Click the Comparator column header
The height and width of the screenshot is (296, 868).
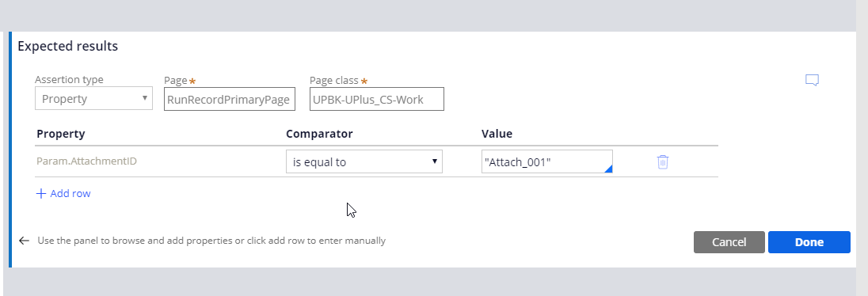click(x=319, y=134)
